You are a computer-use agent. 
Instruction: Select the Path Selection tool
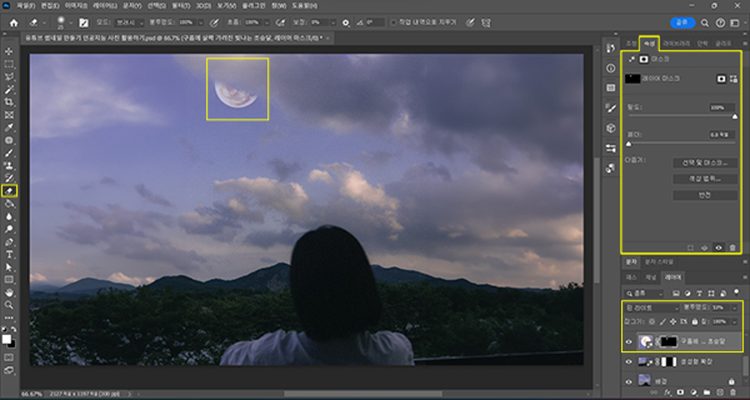click(x=9, y=267)
